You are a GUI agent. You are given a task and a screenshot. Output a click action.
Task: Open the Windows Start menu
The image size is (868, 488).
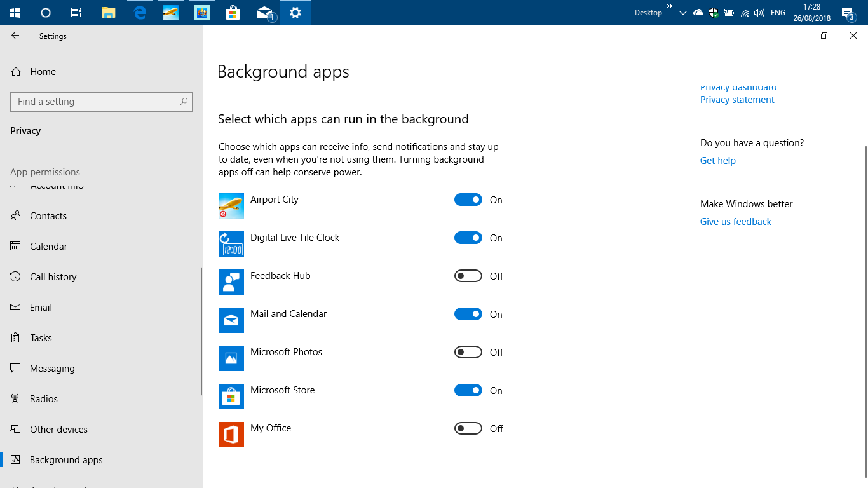coord(15,13)
